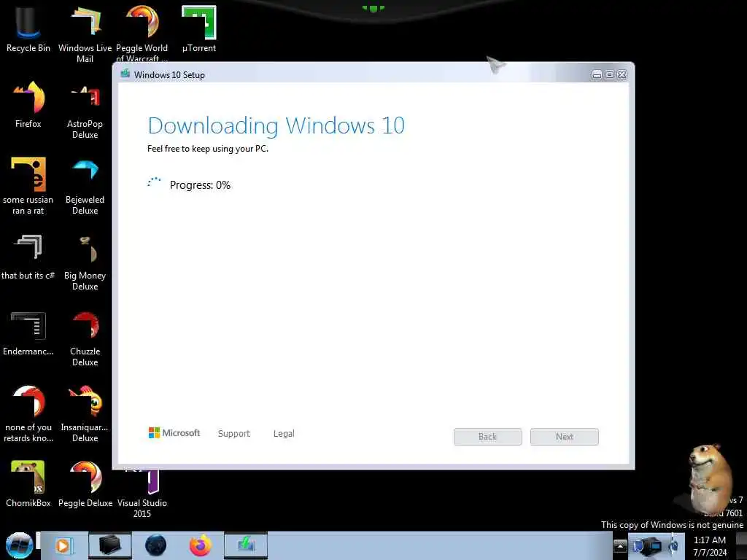Maximize the Windows 10 Setup window
747x560 pixels.
[x=609, y=75]
